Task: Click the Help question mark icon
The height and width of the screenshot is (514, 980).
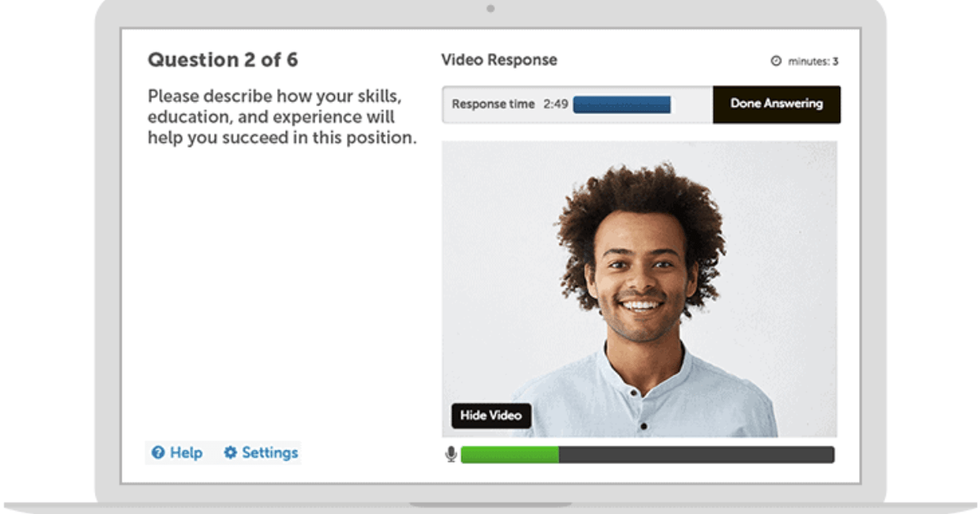Action: [x=158, y=453]
